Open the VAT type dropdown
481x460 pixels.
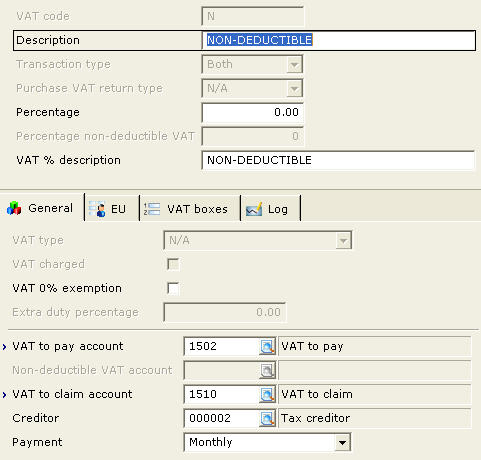click(343, 240)
